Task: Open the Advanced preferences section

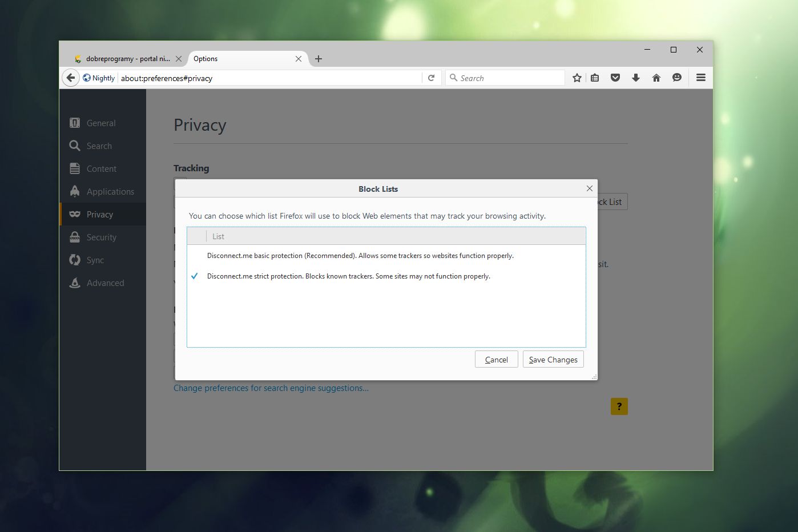Action: tap(103, 283)
